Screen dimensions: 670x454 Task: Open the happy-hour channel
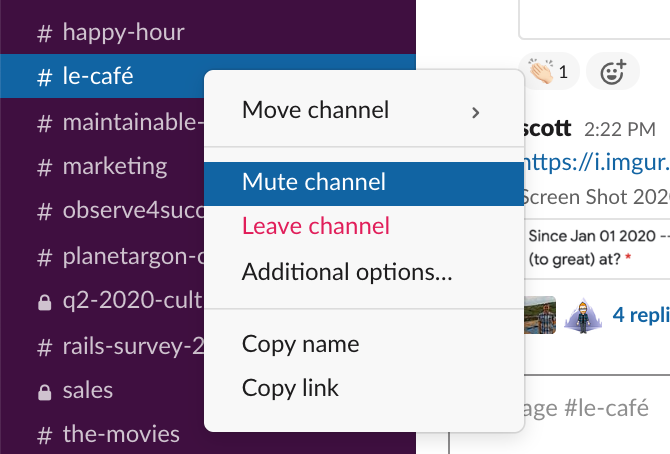pos(208,32)
